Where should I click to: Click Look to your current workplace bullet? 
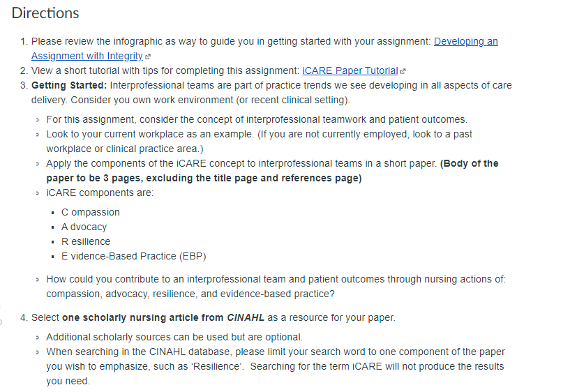coord(260,142)
